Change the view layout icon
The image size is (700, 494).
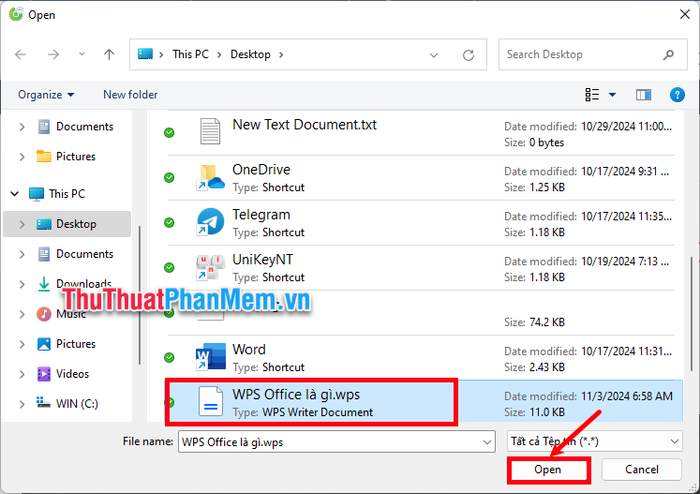click(592, 95)
